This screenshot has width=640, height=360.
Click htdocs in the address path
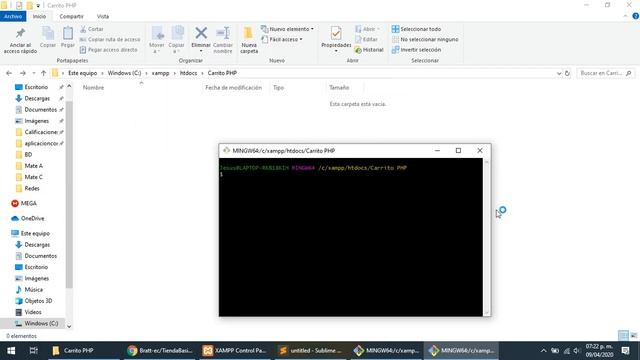(x=188, y=73)
